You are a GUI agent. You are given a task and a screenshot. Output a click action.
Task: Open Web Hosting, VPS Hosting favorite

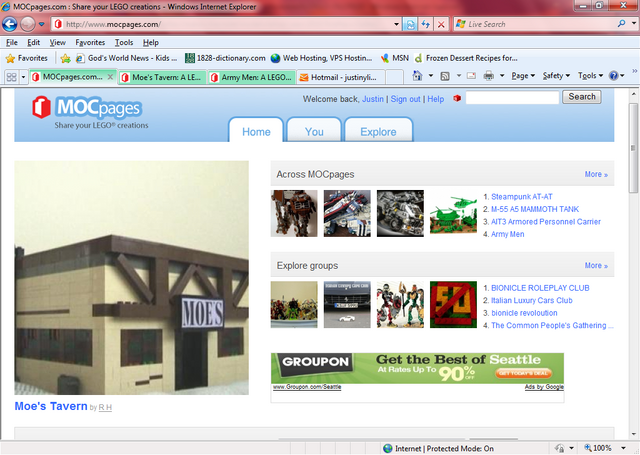[322, 58]
